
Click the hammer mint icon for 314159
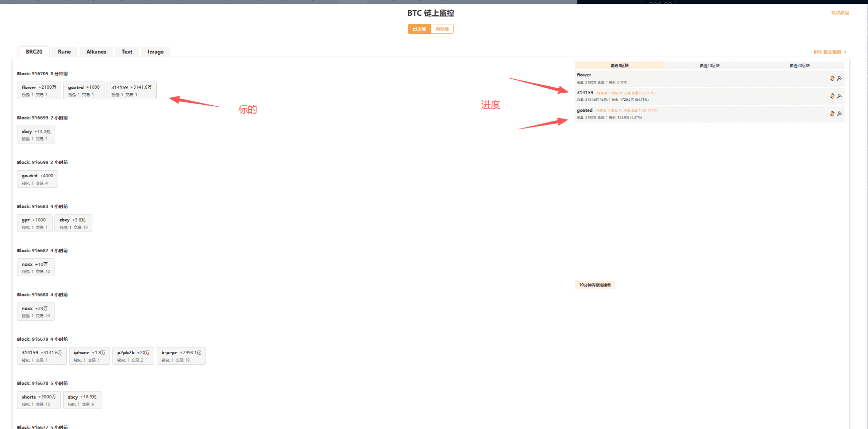click(839, 96)
